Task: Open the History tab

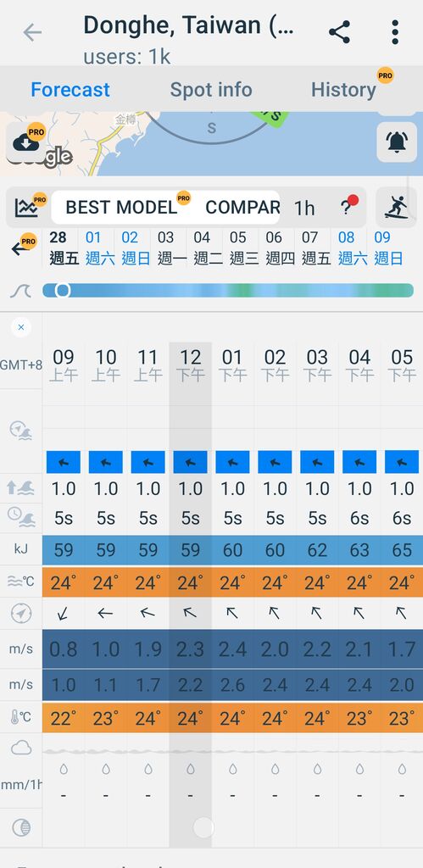Action: tap(343, 90)
